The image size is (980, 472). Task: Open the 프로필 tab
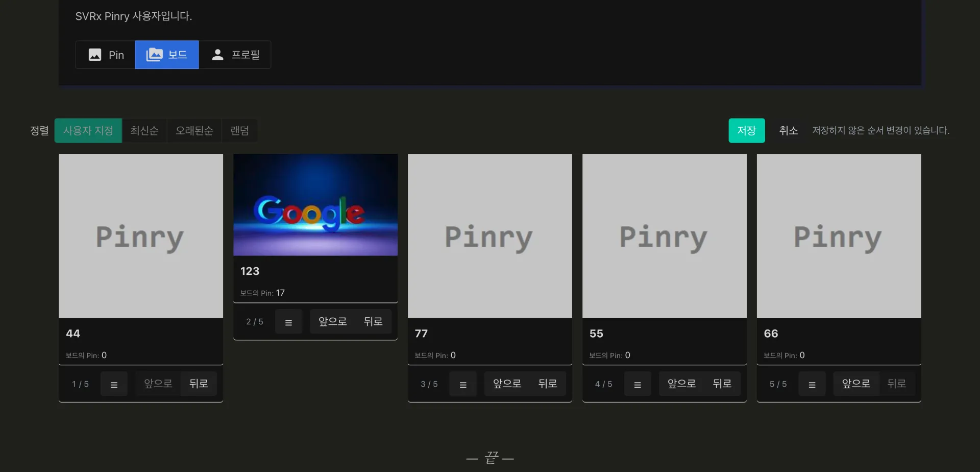[x=235, y=55]
